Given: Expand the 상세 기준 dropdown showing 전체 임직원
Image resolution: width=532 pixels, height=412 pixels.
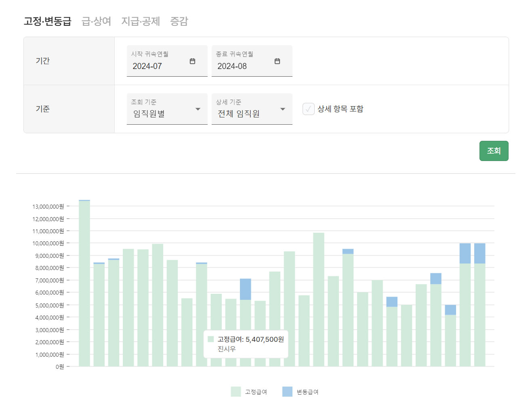Looking at the screenshot, I should (252, 109).
